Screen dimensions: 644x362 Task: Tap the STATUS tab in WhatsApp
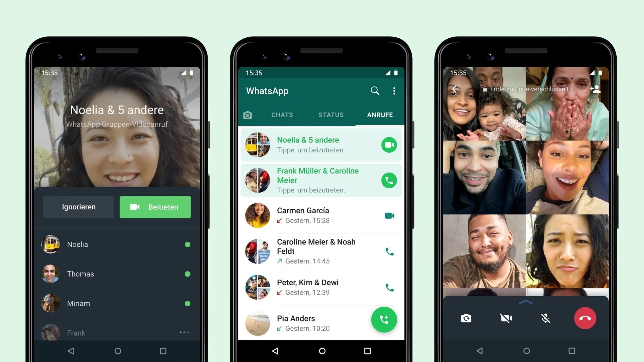tap(331, 115)
